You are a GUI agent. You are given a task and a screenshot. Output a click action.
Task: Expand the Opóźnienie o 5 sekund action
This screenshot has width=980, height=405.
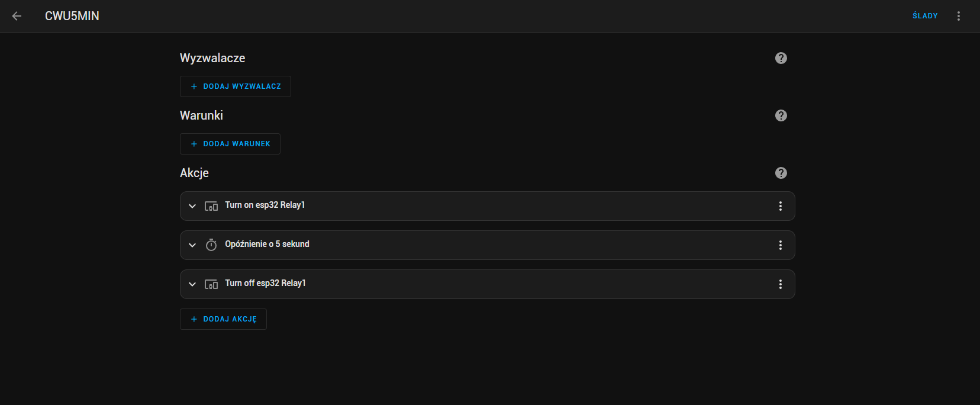pos(192,245)
